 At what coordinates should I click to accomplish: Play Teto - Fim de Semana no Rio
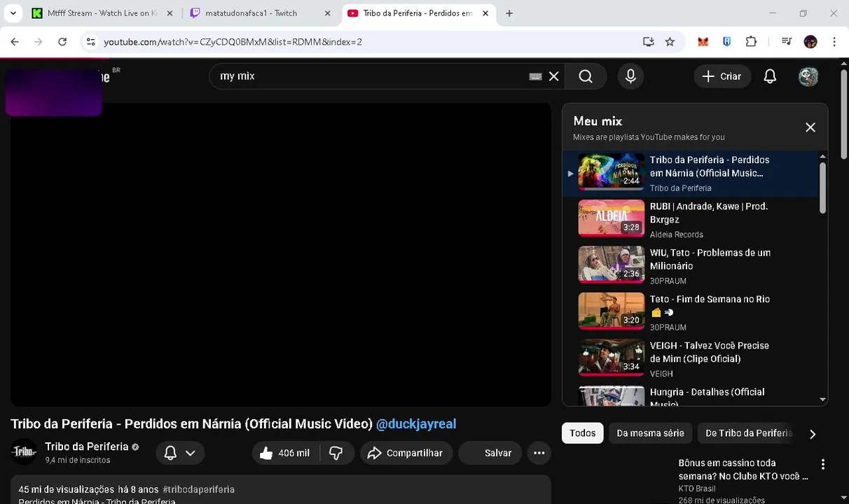point(690,311)
